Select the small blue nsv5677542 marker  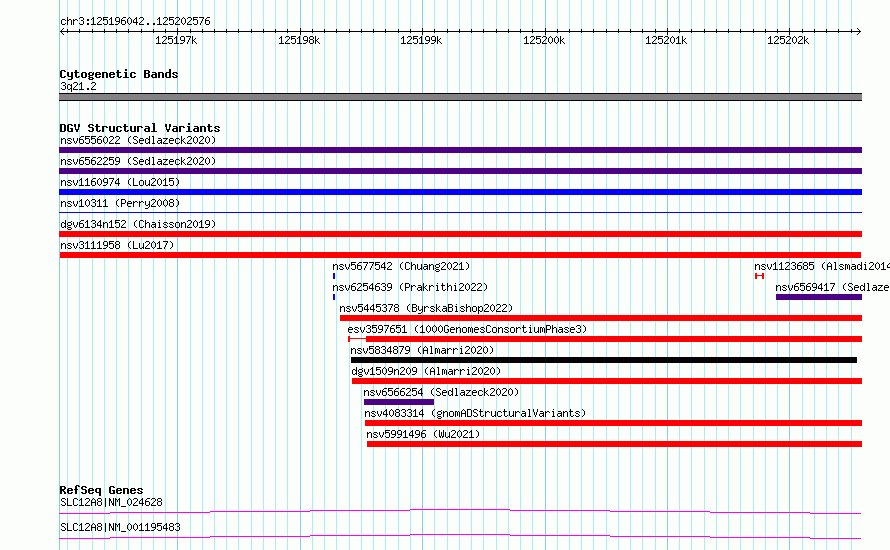[334, 276]
